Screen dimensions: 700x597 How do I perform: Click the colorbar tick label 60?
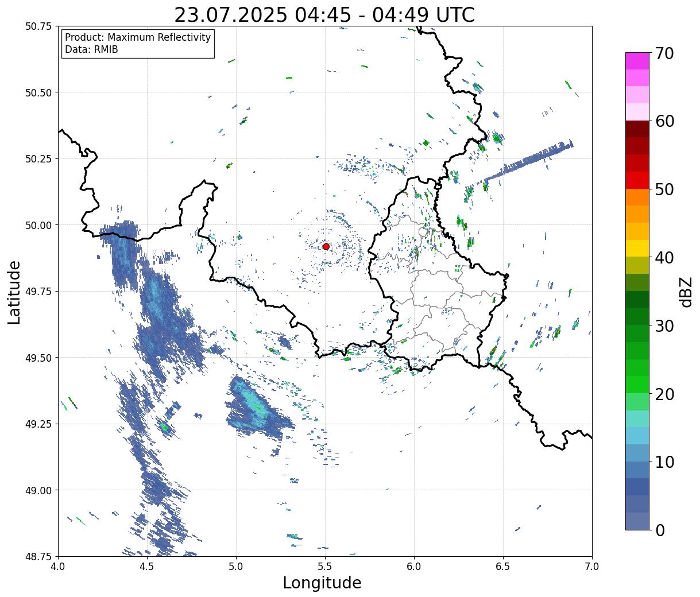tap(664, 121)
